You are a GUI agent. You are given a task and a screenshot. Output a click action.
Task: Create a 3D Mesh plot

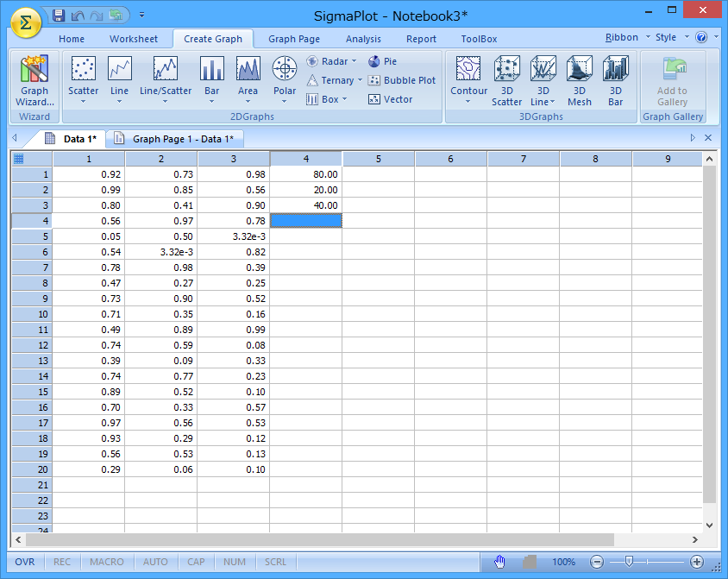pos(580,81)
